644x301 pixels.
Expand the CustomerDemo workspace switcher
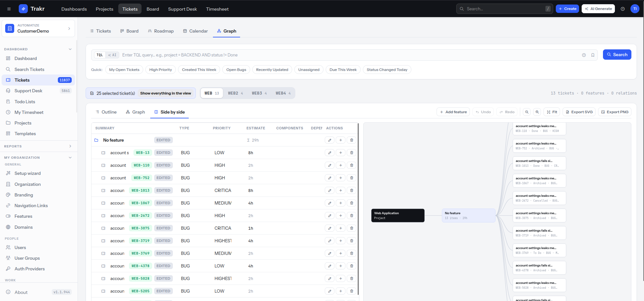pos(38,28)
